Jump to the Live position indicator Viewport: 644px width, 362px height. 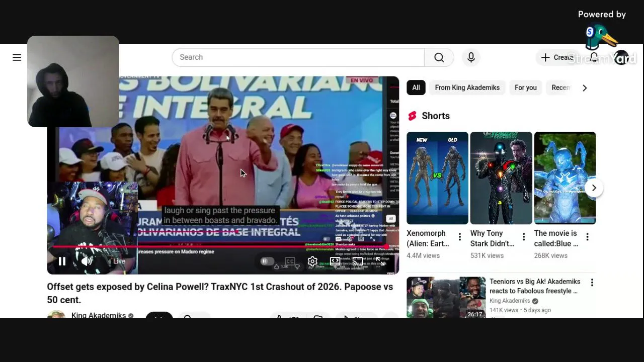[119, 261]
